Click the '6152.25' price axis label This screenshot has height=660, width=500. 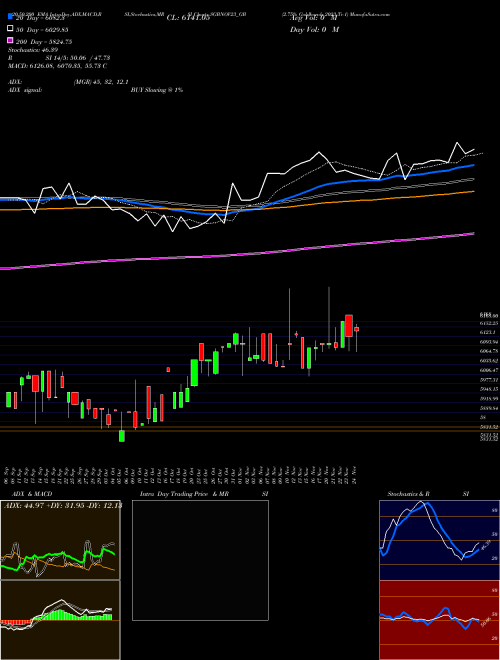pyautogui.click(x=489, y=323)
